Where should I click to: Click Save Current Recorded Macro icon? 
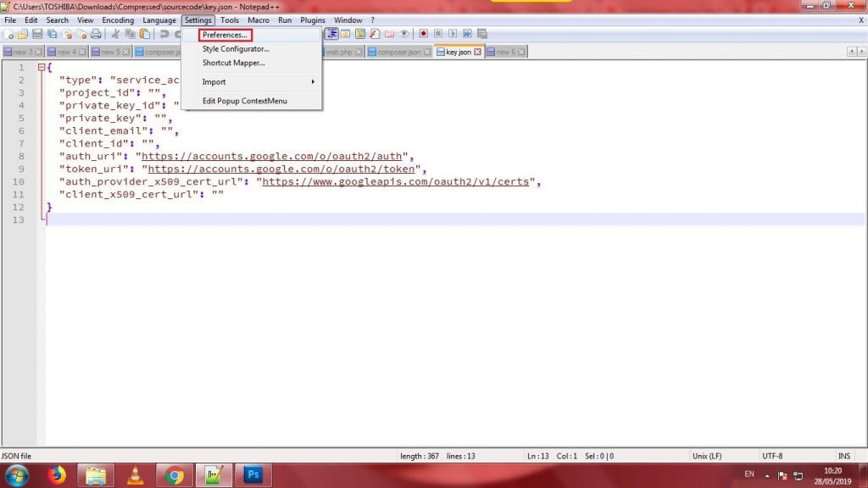point(482,34)
